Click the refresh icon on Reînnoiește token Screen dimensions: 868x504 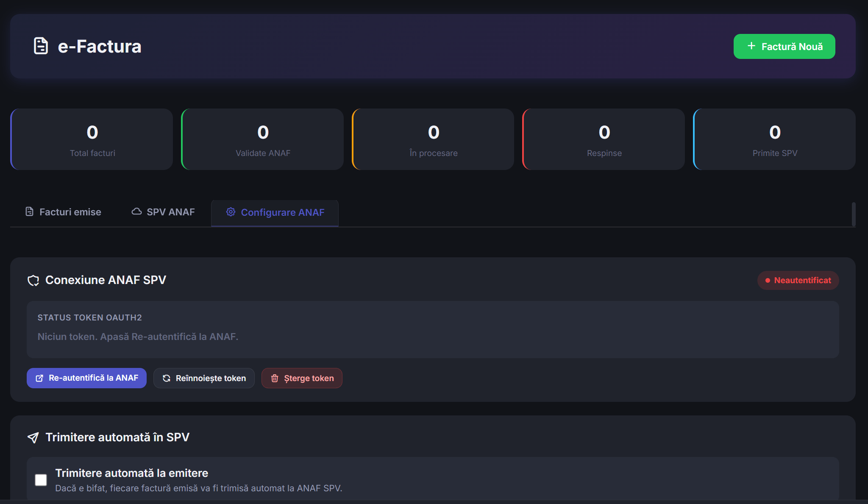[x=167, y=378]
